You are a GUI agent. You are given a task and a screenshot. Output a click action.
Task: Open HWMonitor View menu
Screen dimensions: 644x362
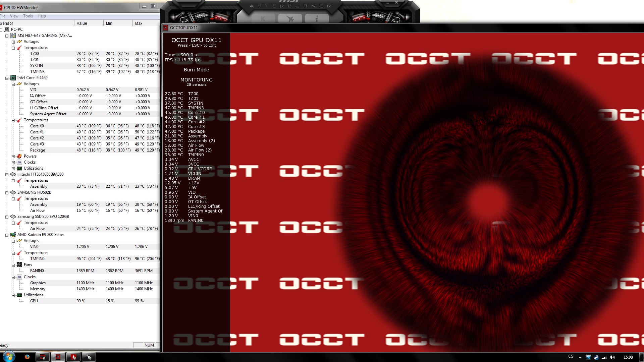[14, 16]
